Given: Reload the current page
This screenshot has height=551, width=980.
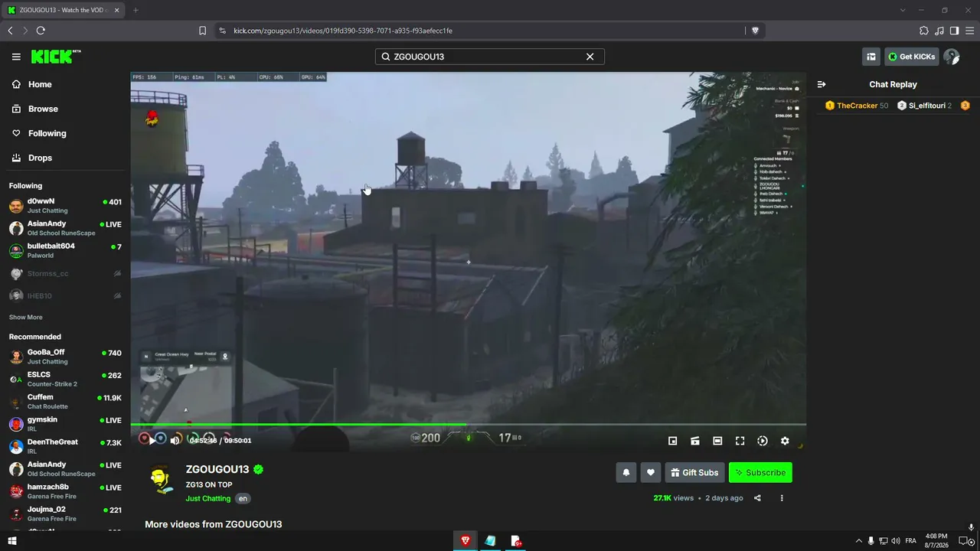Looking at the screenshot, I should [41, 31].
